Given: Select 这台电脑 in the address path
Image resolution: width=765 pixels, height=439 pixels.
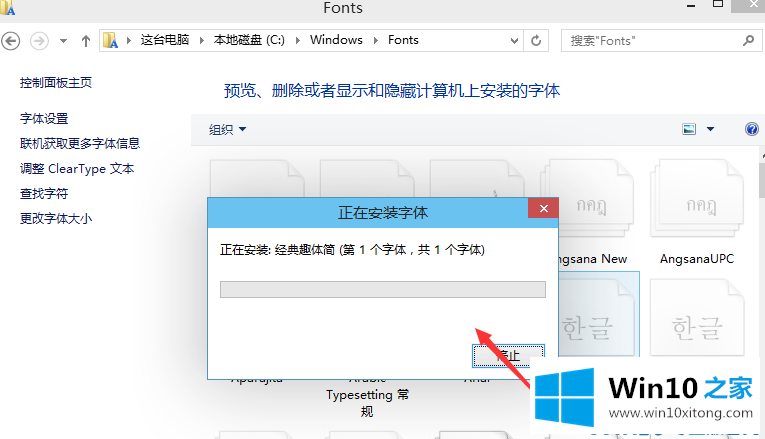Looking at the screenshot, I should click(165, 40).
